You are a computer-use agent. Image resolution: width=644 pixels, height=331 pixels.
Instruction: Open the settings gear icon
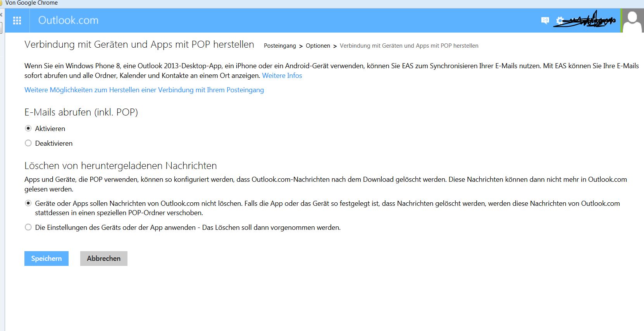tap(560, 21)
